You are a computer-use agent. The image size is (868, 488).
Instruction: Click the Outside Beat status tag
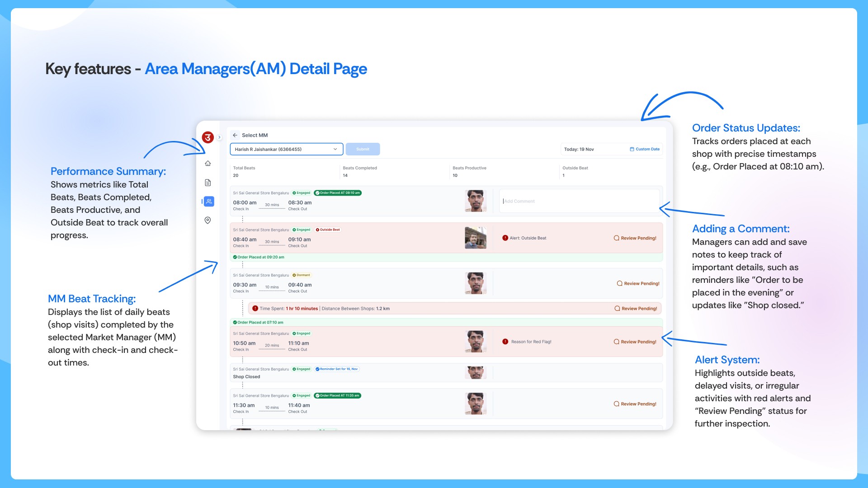(x=328, y=230)
